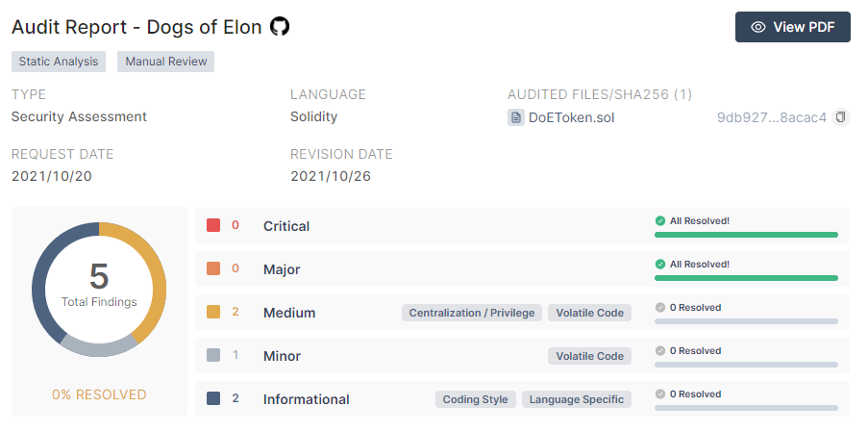Expand the Minor findings row
The height and width of the screenshot is (432, 868).
tap(522, 356)
